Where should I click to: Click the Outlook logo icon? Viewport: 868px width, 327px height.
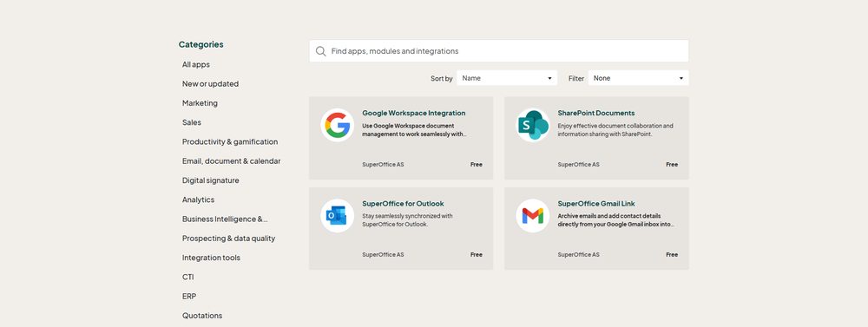pyautogui.click(x=337, y=215)
